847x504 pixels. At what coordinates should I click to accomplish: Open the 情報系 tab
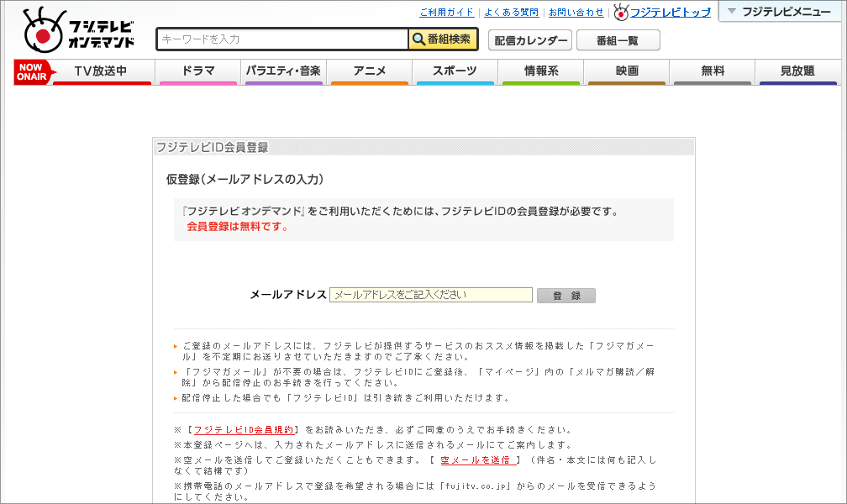coord(541,72)
